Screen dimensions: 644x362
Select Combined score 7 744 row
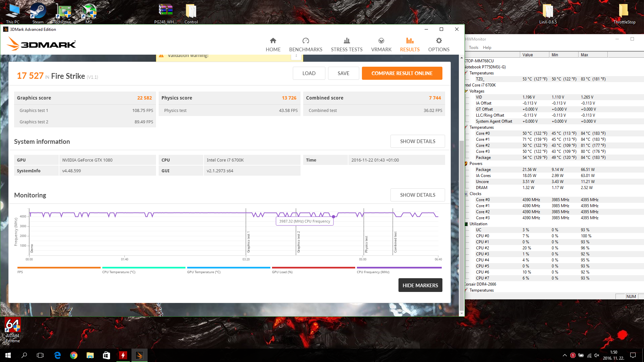point(374,98)
